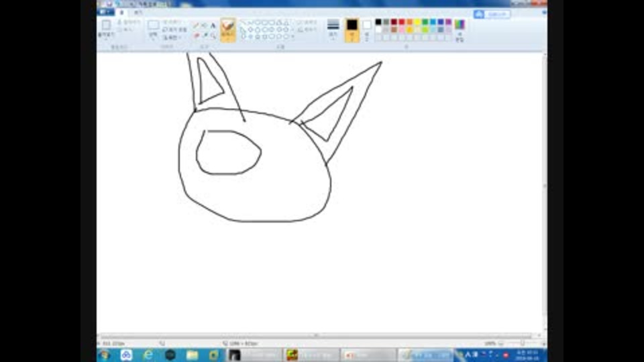Click the Copy button below Cut
Image resolution: width=644 pixels, height=362 pixels.
coord(125,29)
